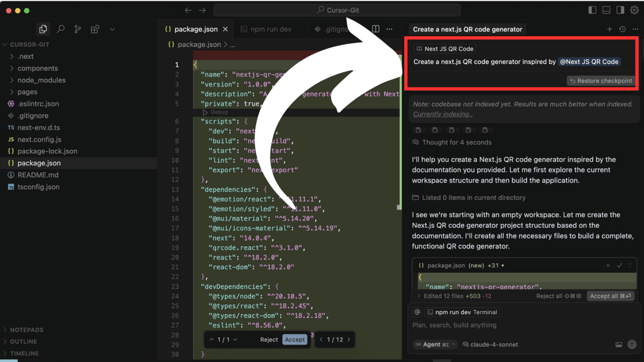Go to the next edited file
The height and width of the screenshot is (362, 644).
click(x=349, y=340)
